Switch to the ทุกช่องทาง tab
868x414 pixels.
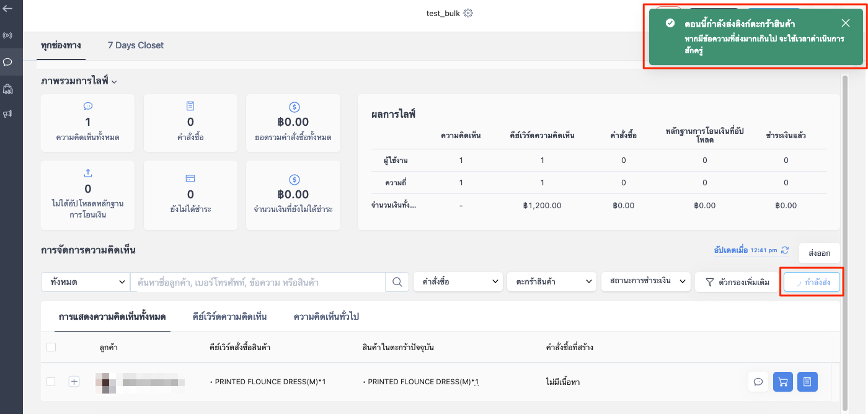pos(61,45)
